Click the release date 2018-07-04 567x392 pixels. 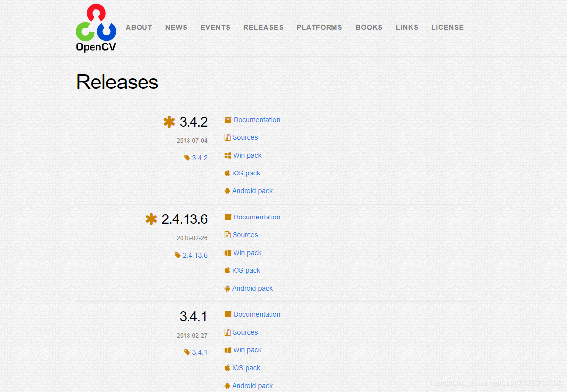point(192,141)
